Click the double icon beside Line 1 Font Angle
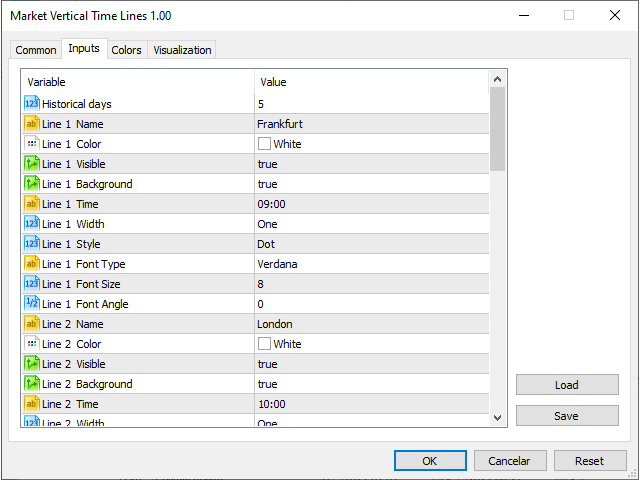 (x=32, y=304)
